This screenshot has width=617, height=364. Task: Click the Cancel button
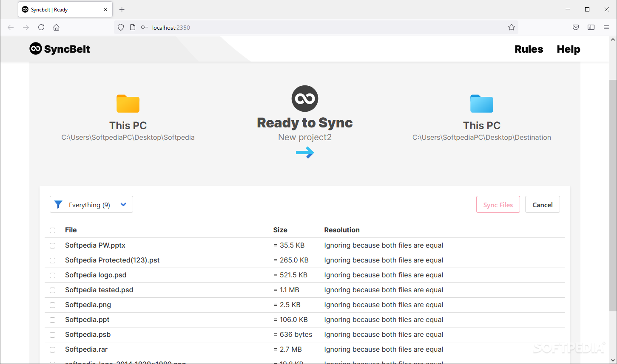(543, 204)
